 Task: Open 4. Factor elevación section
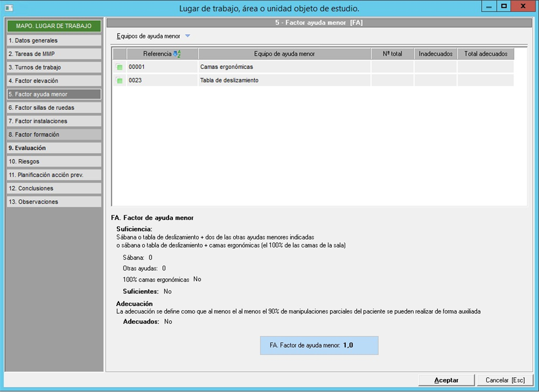point(54,81)
